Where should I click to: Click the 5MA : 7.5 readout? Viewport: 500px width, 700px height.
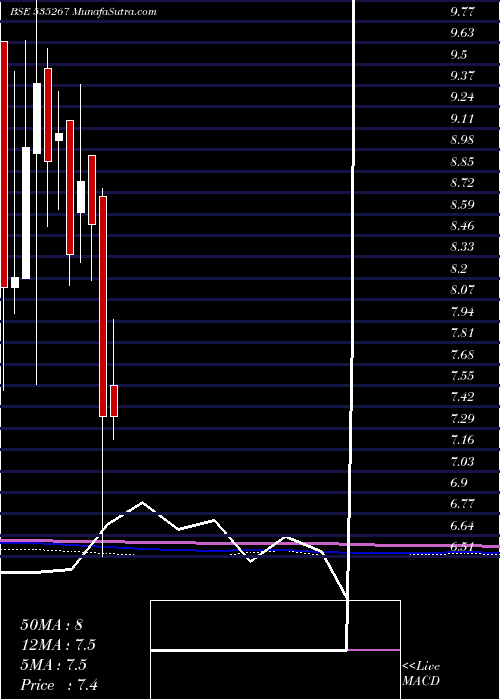54,665
